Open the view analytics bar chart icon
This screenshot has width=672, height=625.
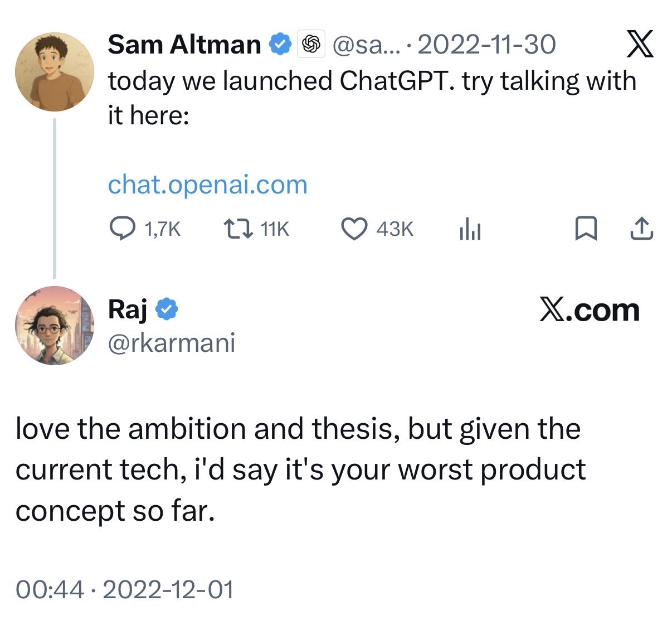pos(470,229)
